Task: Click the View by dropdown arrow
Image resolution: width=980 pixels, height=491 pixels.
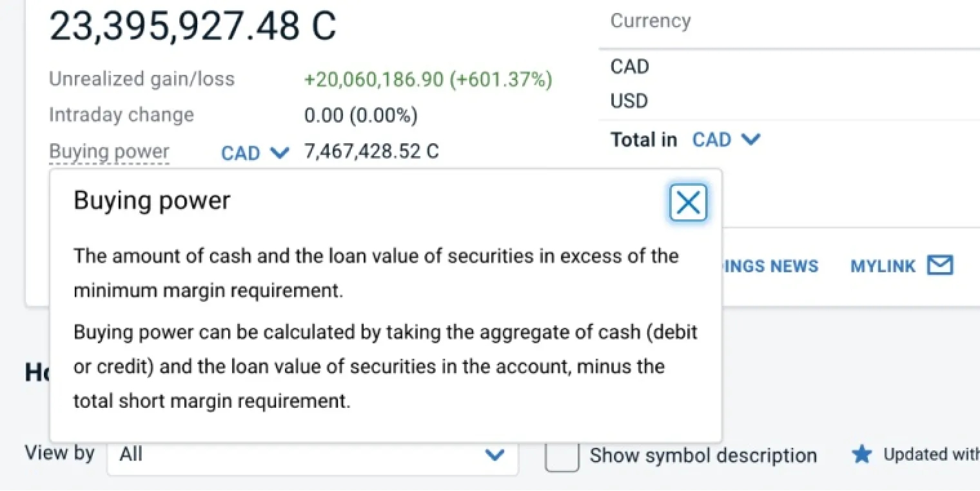Action: click(494, 455)
